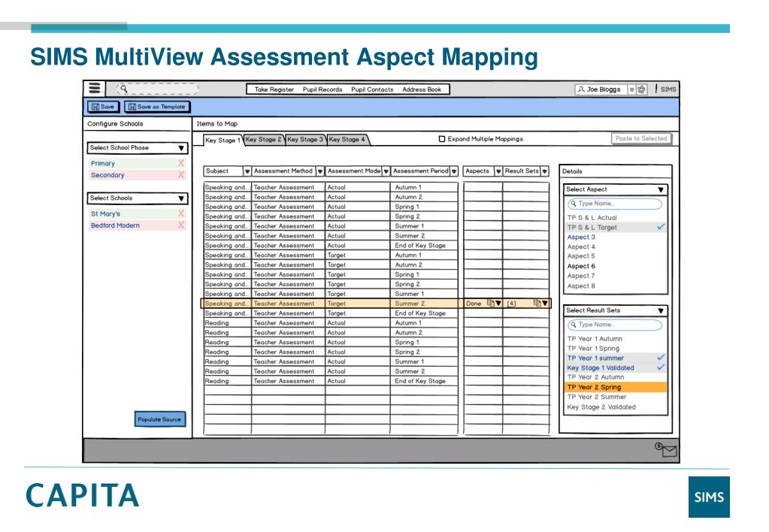This screenshot has height=532, width=769.
Task: Click Type Name field under Select Aspect
Action: click(x=614, y=204)
